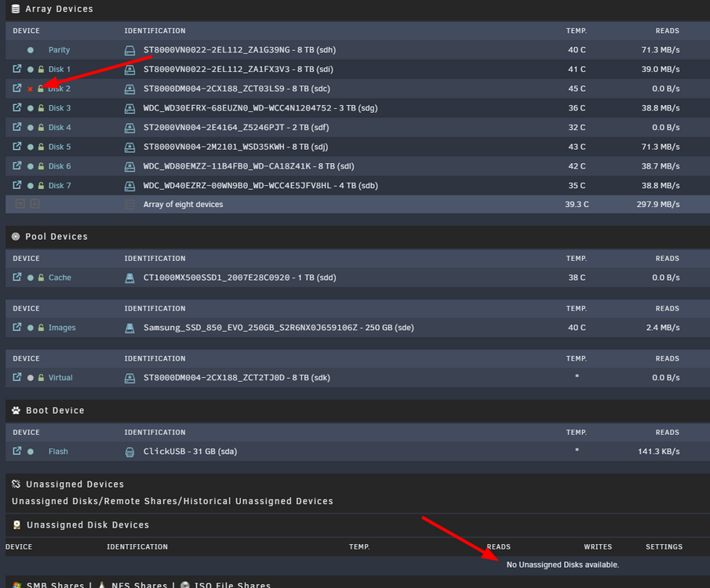Click ST8000DM004 ZCT2TJ0D sdk identification
Viewport: 710px width, 588px height.
(236, 378)
